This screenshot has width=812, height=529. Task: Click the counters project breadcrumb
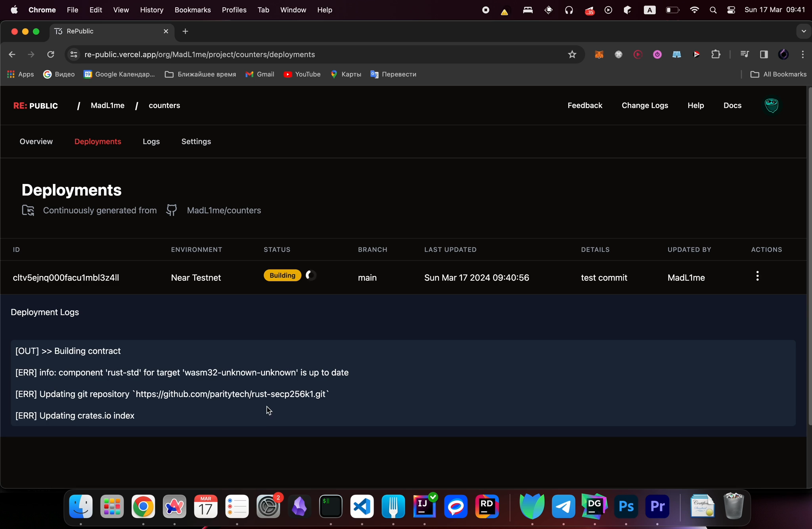tap(164, 105)
